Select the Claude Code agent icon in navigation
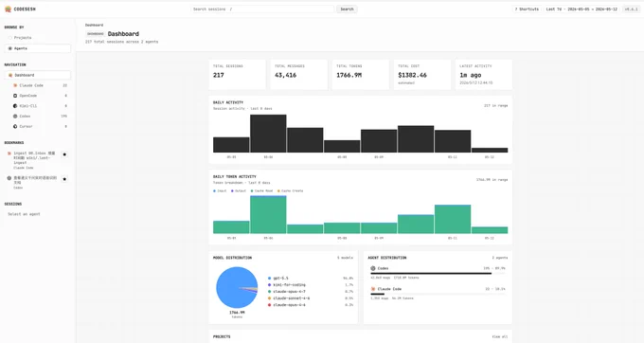This screenshot has width=644, height=343. pos(15,85)
